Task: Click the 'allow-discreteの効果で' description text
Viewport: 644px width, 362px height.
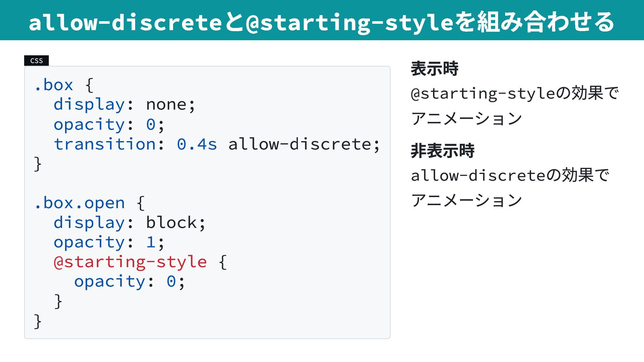Action: click(x=510, y=175)
